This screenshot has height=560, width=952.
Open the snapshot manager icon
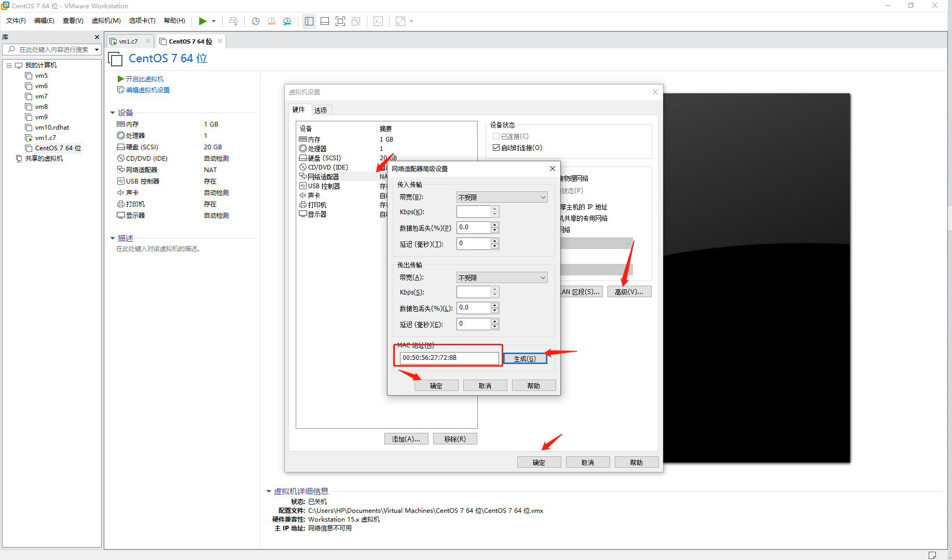[287, 21]
